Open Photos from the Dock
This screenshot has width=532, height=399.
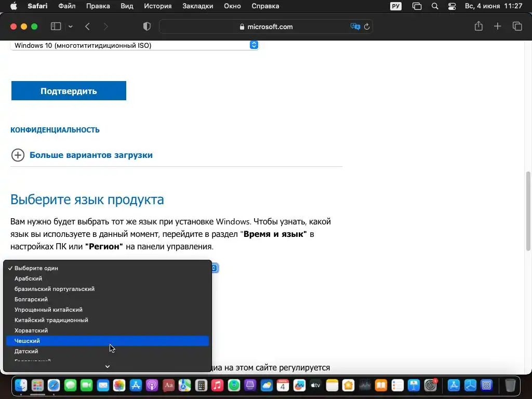(x=119, y=385)
